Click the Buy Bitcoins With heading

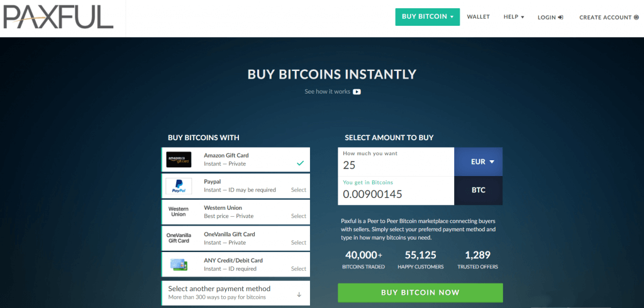(x=204, y=138)
